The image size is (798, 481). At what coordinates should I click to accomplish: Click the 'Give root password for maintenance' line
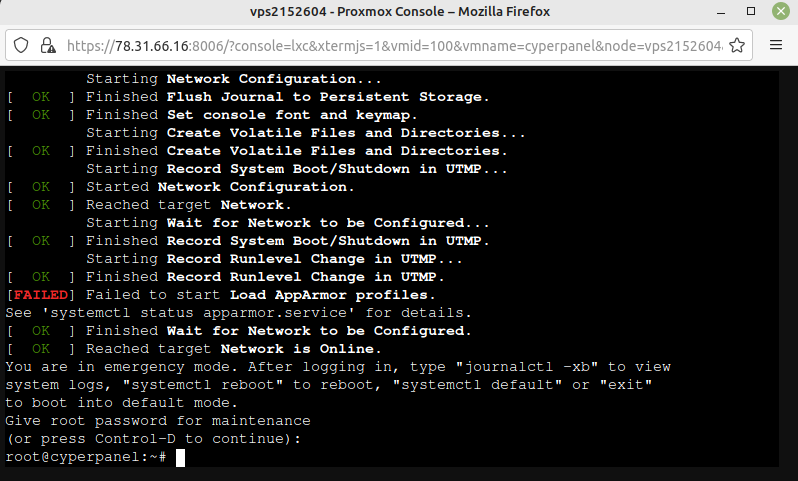tap(158, 421)
